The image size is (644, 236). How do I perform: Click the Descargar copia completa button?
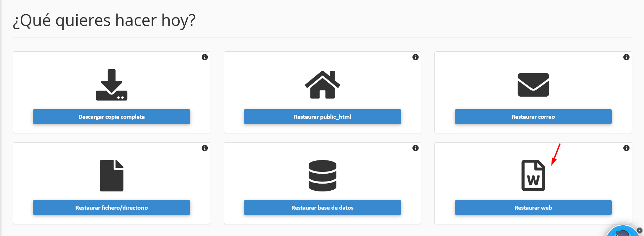click(x=112, y=117)
